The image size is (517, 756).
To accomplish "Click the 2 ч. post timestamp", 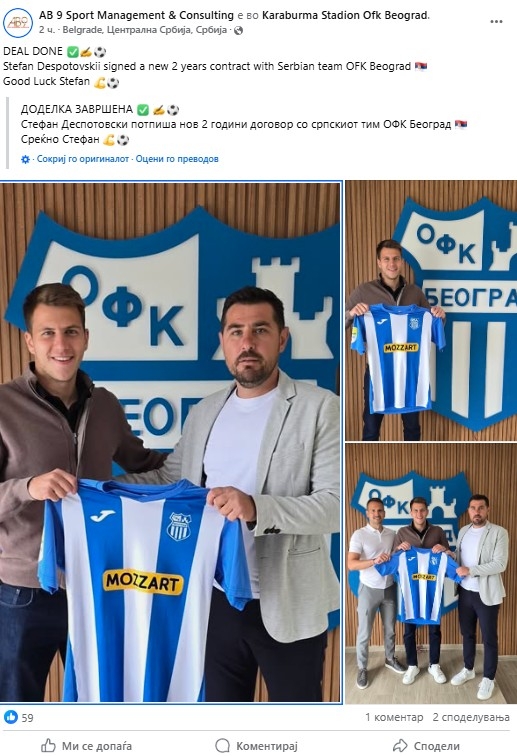I will coord(47,30).
